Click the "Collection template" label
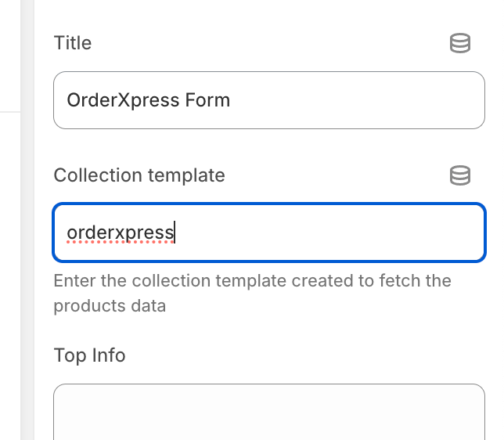The image size is (504, 440). tap(139, 175)
